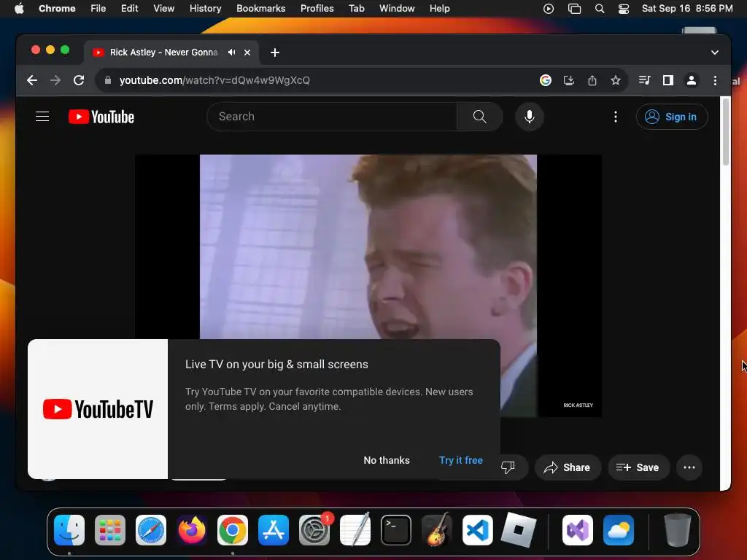Open YouTube settings three-dot menu
This screenshot has height=560, width=747.
[x=616, y=117]
